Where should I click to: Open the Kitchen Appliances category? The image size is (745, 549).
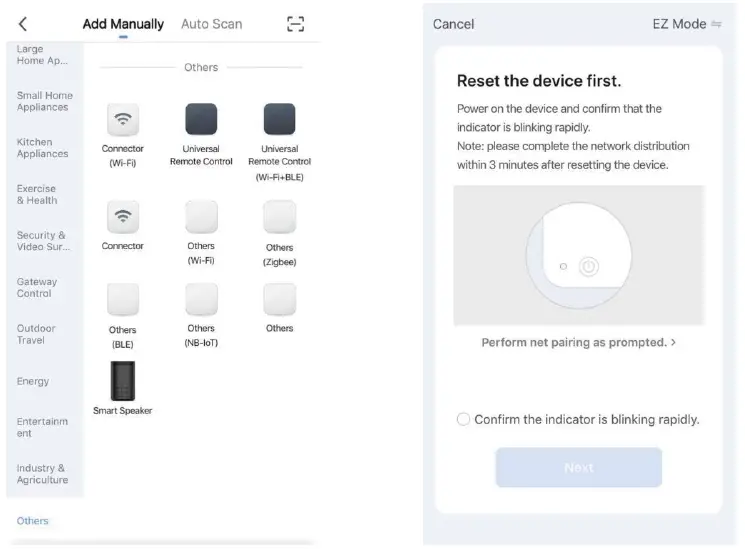(x=43, y=148)
